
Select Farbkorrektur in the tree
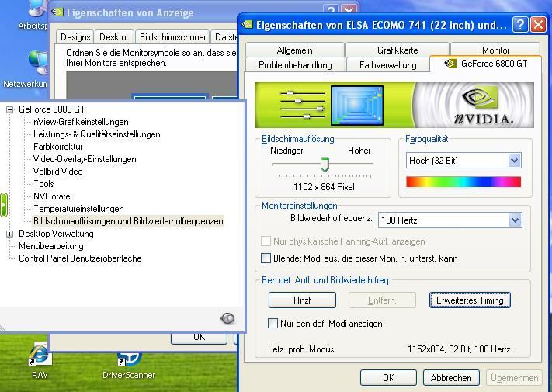58,147
